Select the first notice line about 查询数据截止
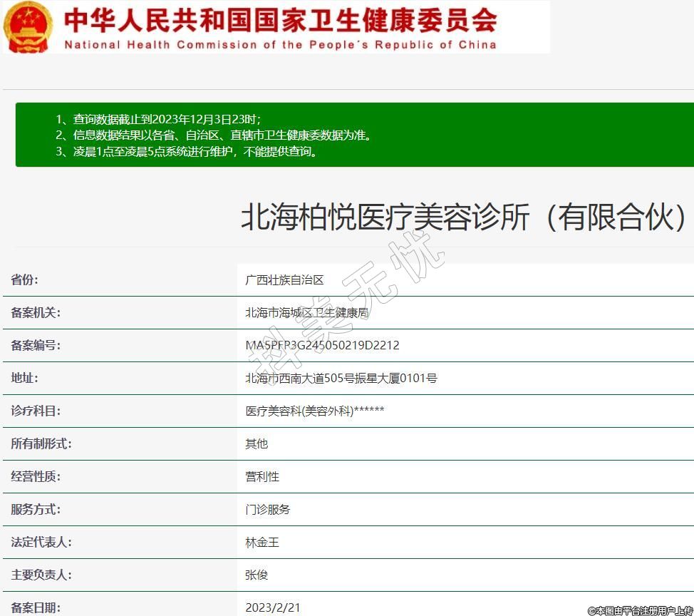The image size is (694, 616). pos(158,119)
